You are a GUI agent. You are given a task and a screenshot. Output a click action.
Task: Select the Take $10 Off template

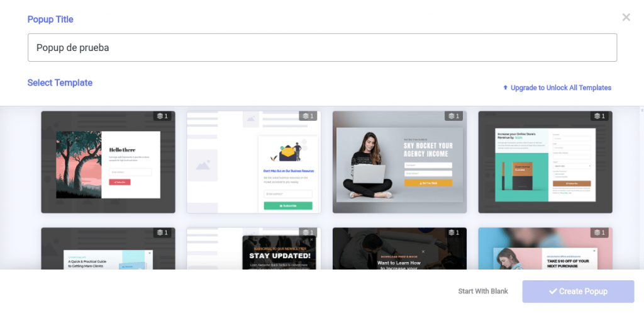click(x=545, y=248)
